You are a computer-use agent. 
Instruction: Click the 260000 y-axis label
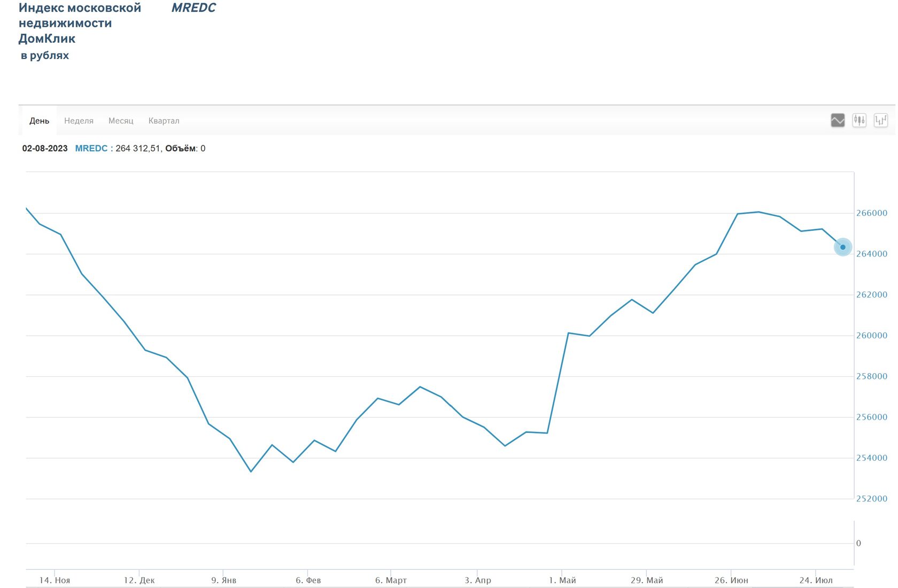coord(871,336)
